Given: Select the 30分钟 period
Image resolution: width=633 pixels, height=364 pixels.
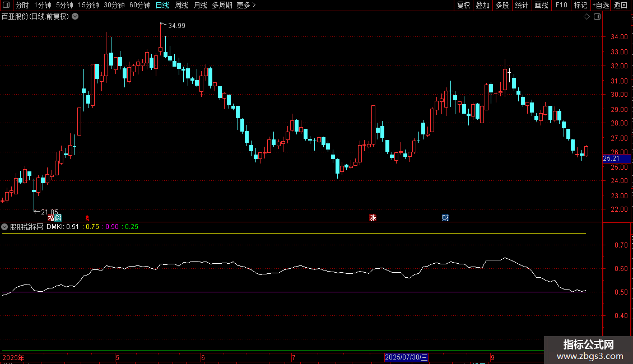Looking at the screenshot, I should tap(114, 5).
